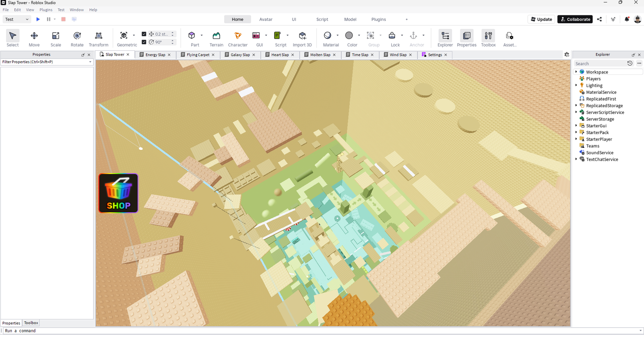Click the Import 3D icon
This screenshot has width=644, height=344.
(302, 35)
